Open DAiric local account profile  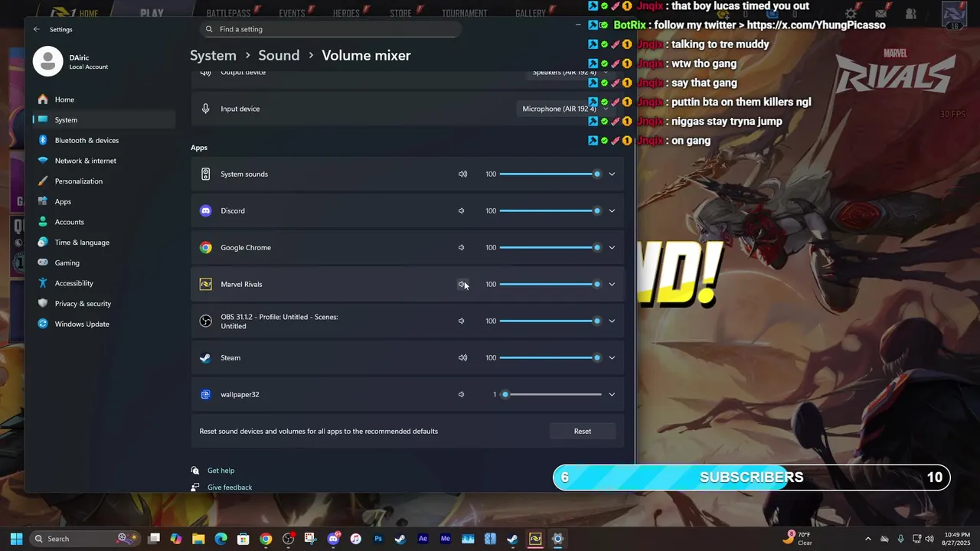pyautogui.click(x=71, y=62)
